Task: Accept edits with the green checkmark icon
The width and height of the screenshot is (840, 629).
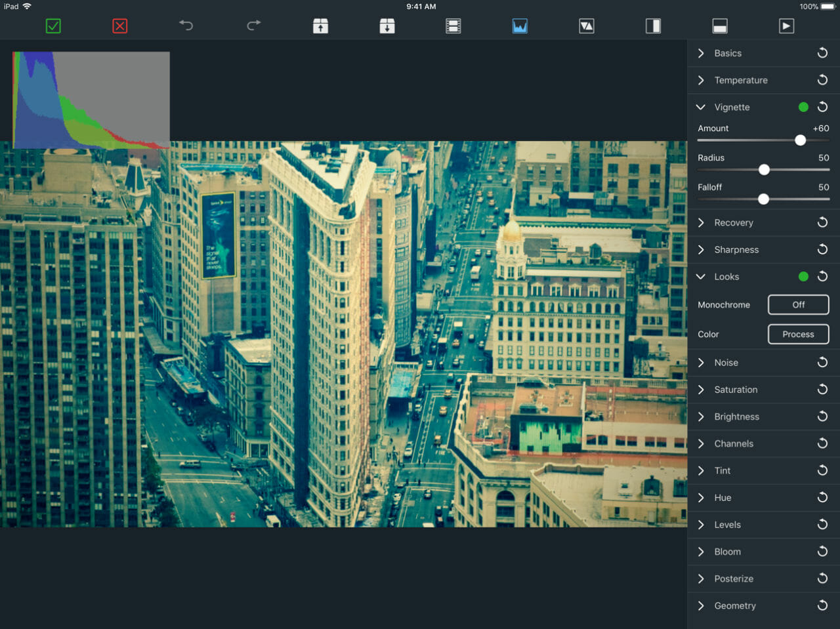Action: click(53, 26)
